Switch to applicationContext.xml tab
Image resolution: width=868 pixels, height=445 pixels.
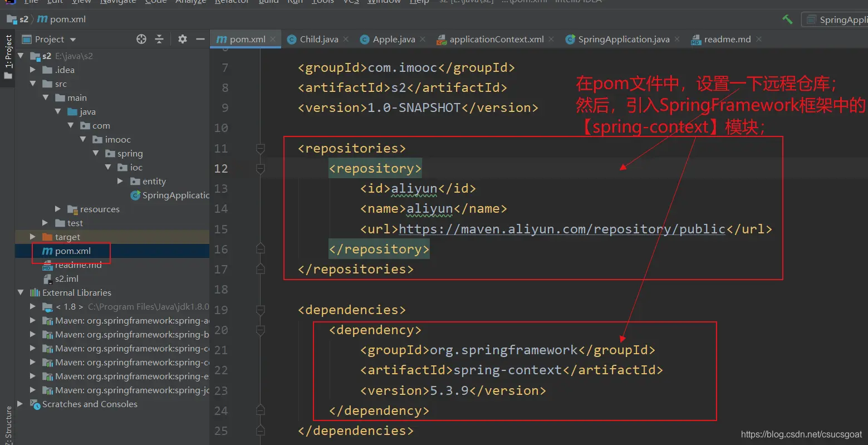tap(496, 39)
